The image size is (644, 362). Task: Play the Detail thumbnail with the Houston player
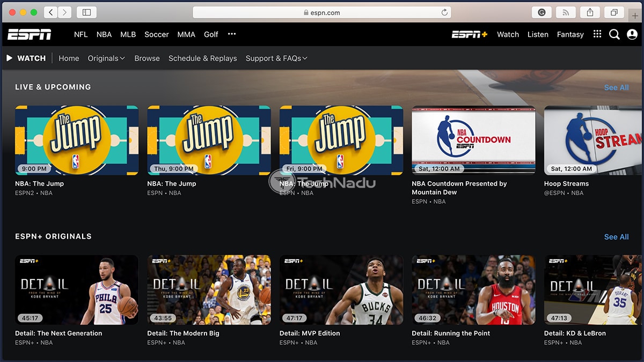point(473,290)
